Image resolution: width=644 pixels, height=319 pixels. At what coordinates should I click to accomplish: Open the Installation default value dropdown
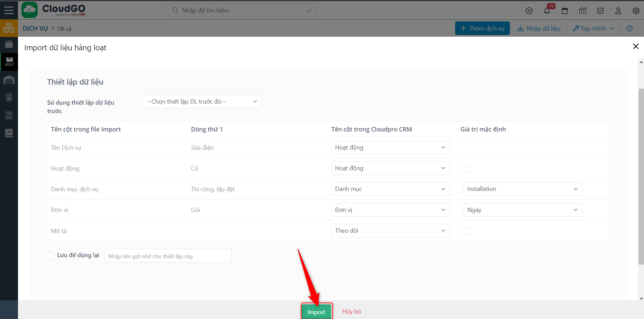click(x=522, y=189)
